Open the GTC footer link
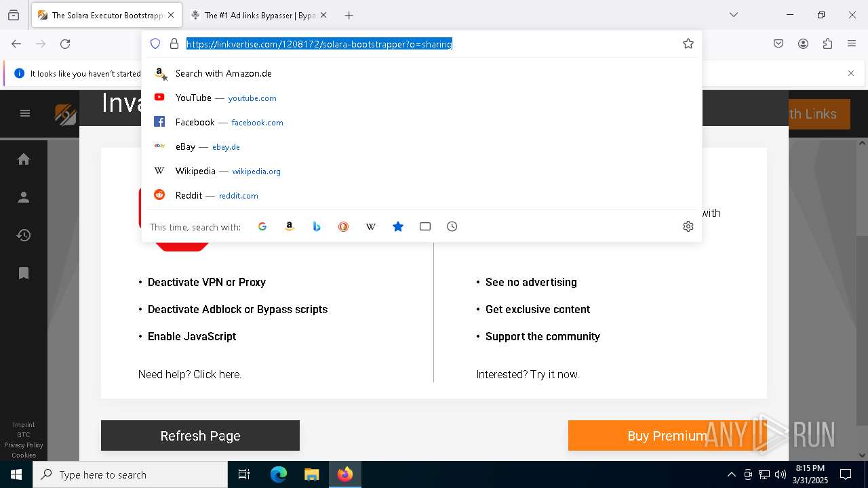The width and height of the screenshot is (868, 488). [x=24, y=435]
